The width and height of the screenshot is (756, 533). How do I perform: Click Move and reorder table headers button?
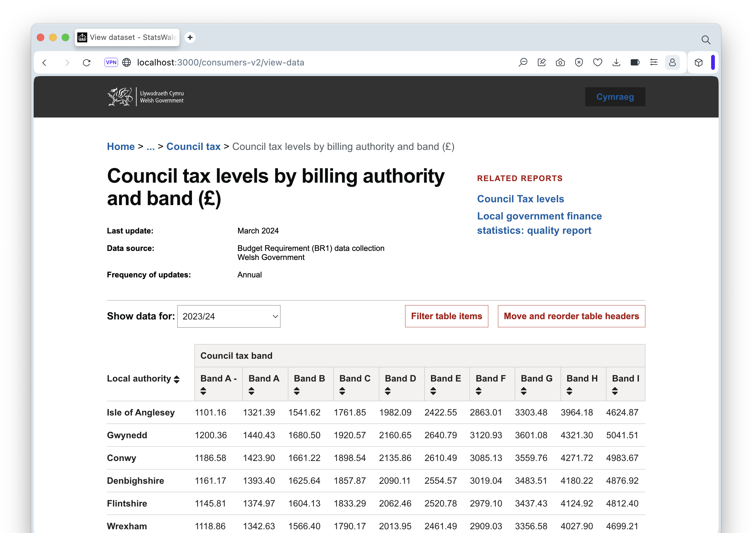point(571,316)
